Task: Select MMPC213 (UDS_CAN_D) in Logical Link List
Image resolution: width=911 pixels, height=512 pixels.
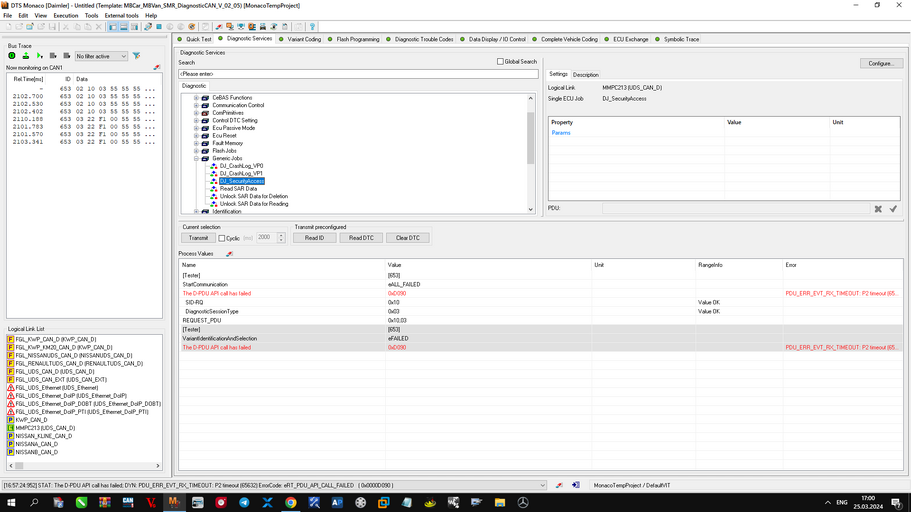Action: click(45, 428)
